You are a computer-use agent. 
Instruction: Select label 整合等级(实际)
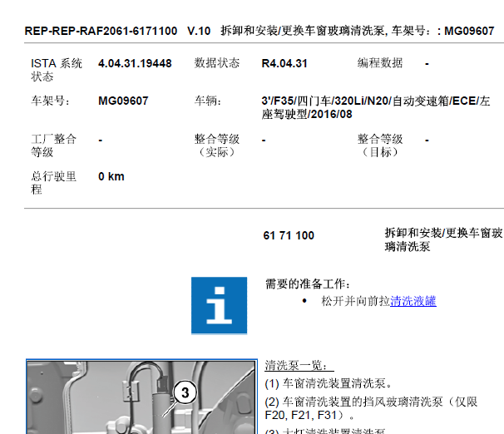point(217,145)
